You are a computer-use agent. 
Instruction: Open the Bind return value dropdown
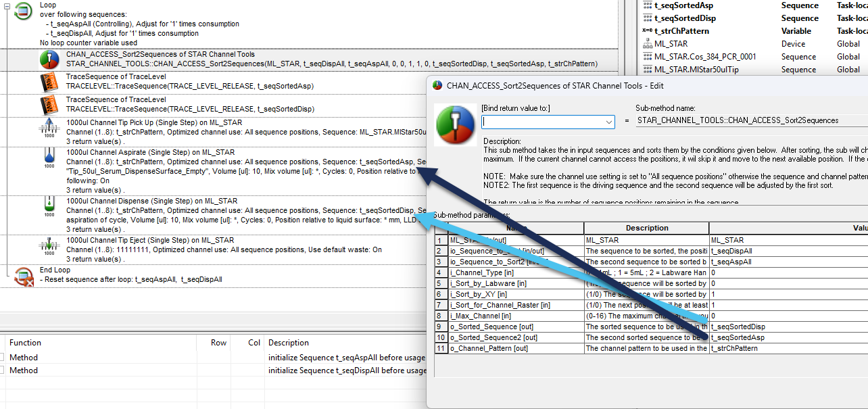[608, 122]
